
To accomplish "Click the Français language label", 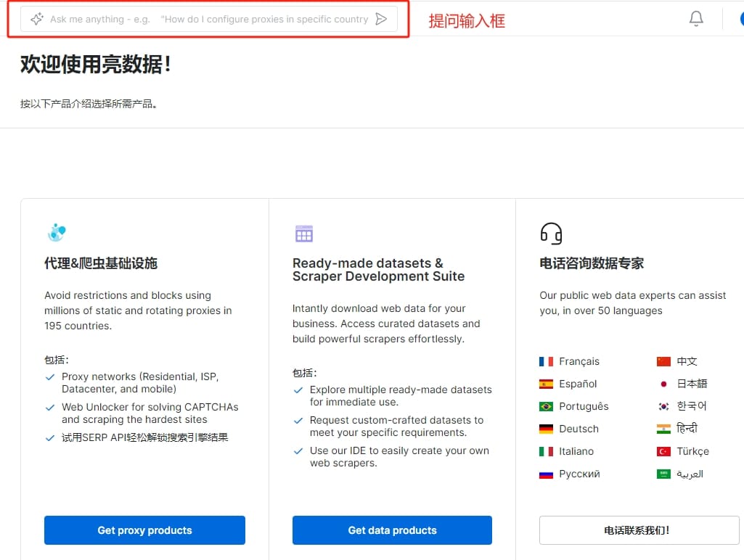I will tap(579, 361).
